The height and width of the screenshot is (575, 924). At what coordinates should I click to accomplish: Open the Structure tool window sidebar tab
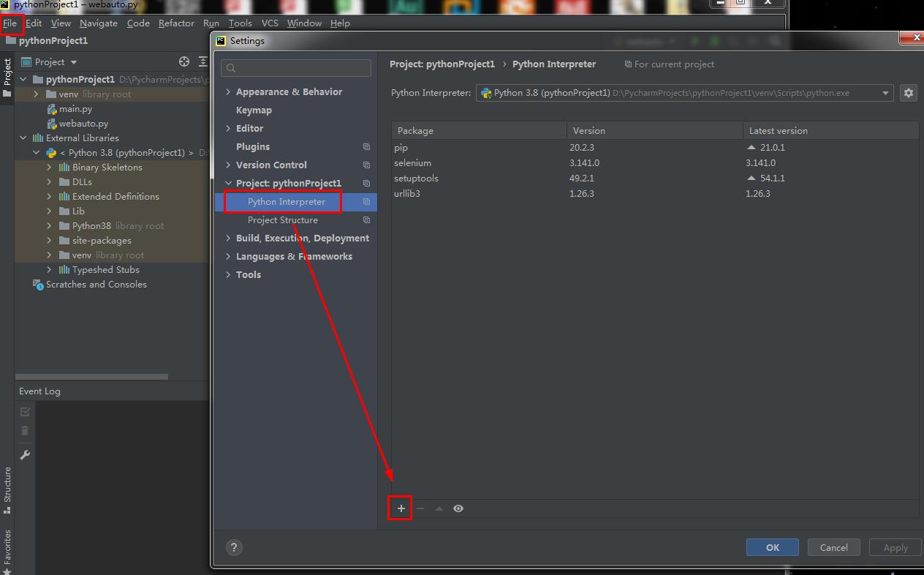coord(7,489)
